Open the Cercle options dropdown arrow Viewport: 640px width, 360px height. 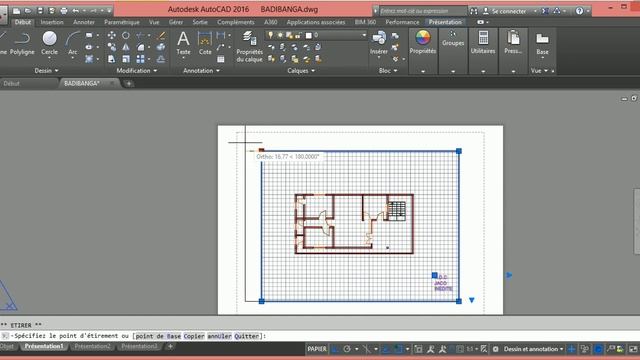coord(49,58)
